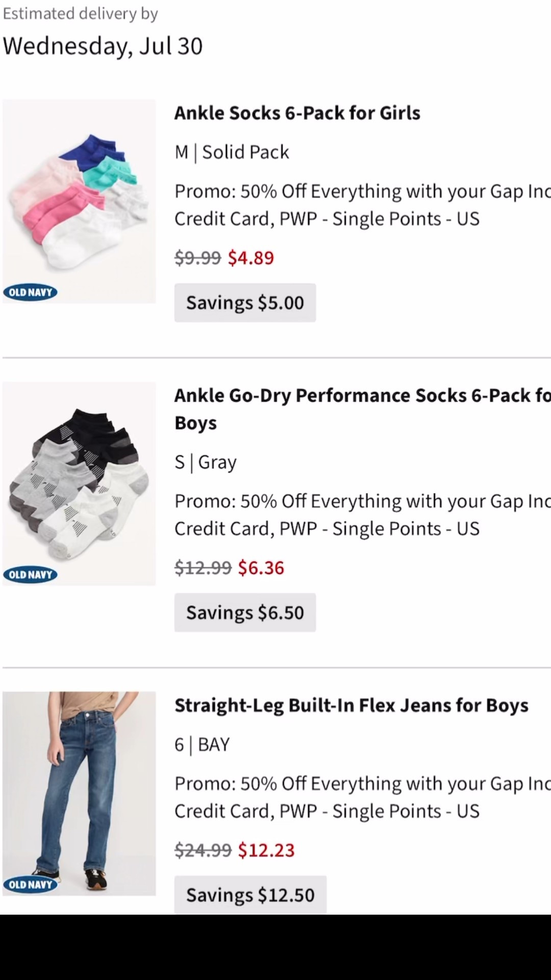Select the $4.89 sale price
The image size is (551, 980).
(x=251, y=258)
